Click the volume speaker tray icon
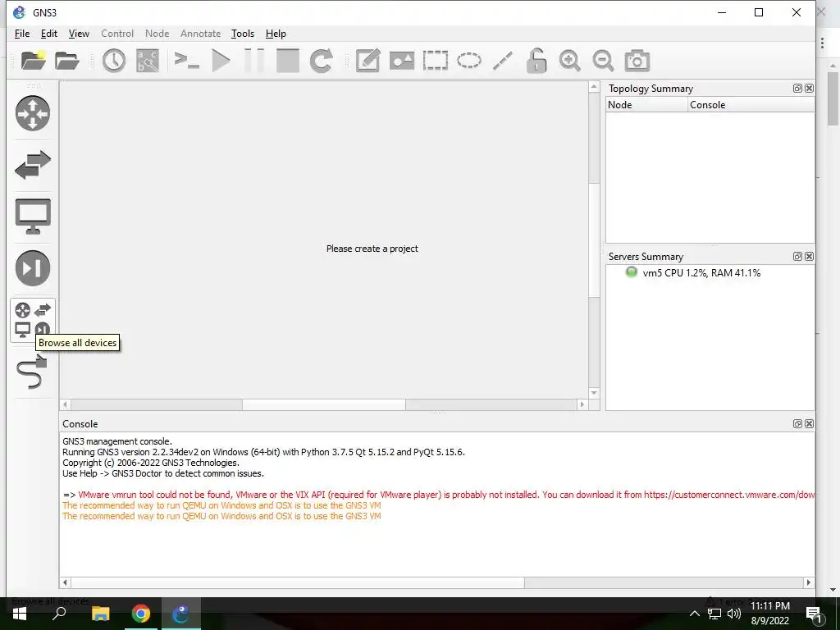The height and width of the screenshot is (630, 840). (734, 614)
